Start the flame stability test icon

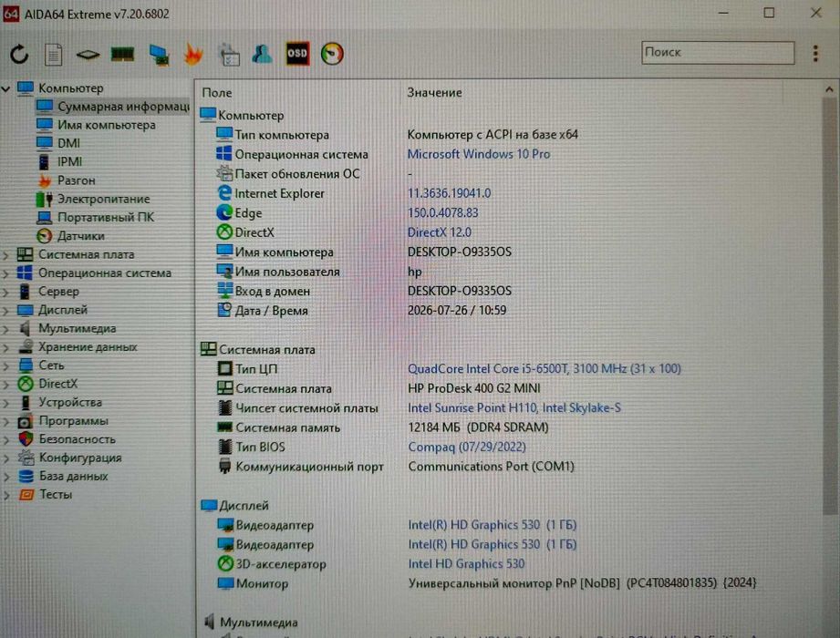(193, 54)
